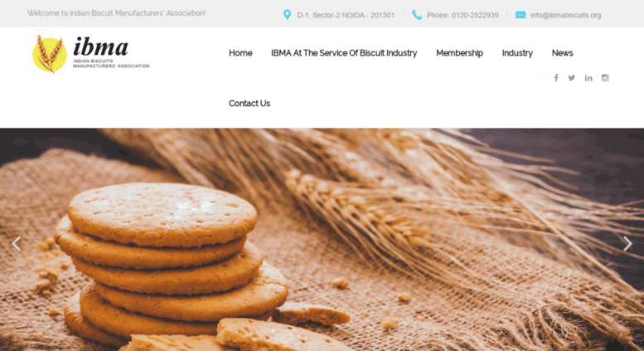Click the D-1, Sector-2 NOIDA address
This screenshot has height=351, width=644.
(346, 15)
